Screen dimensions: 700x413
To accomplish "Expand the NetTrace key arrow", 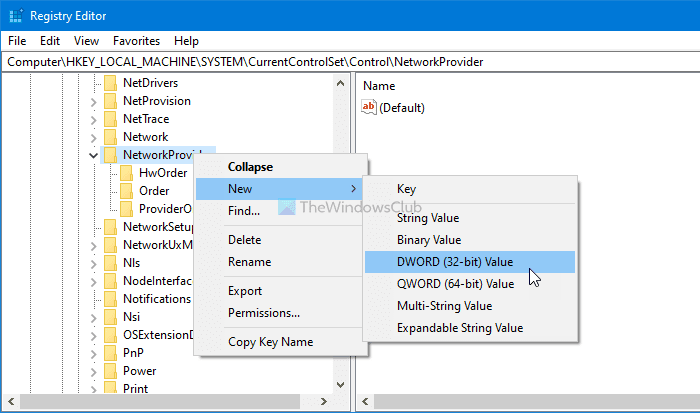I will (93, 120).
